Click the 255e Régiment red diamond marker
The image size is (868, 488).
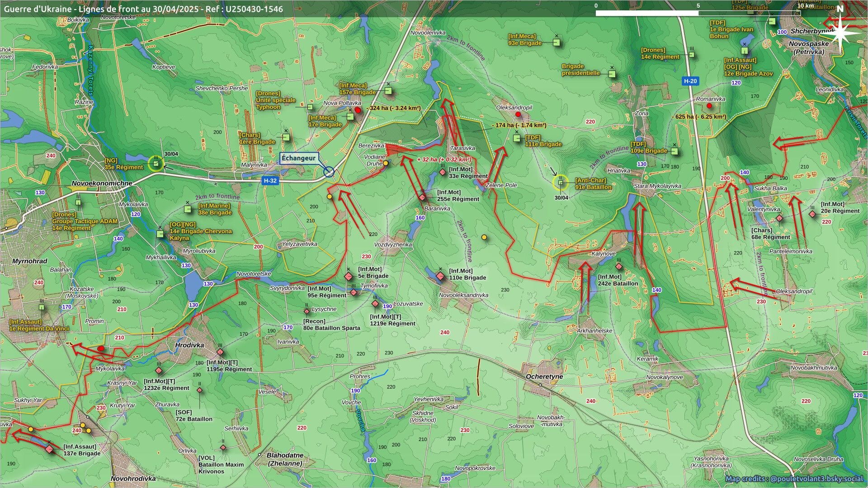(x=422, y=197)
